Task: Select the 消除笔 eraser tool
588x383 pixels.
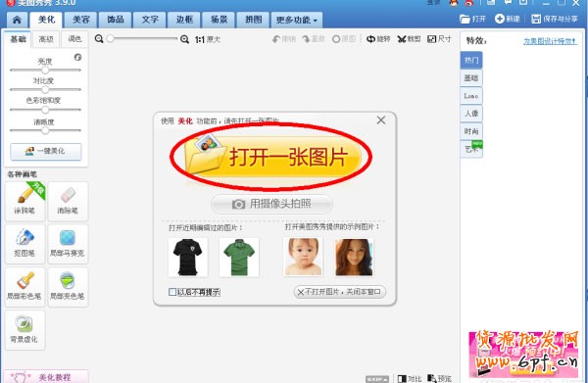Action: click(68, 201)
